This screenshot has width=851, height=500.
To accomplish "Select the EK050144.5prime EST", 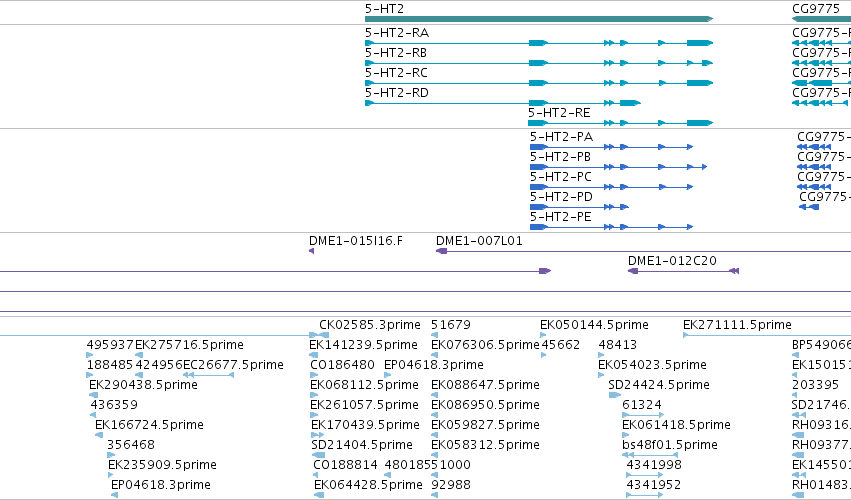I will (543, 335).
